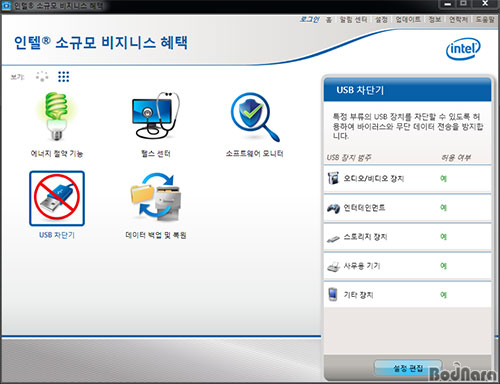Click 예 value for 엔터테인먼트
500x384 pixels.
[x=443, y=208]
